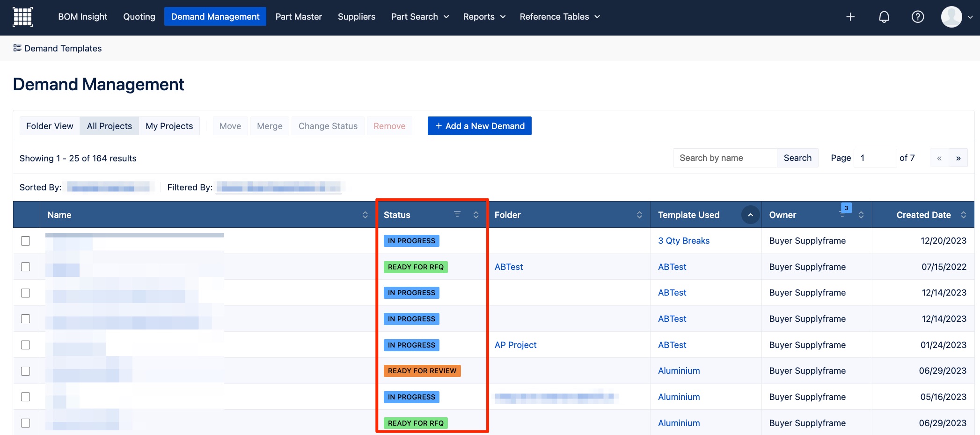
Task: Click the plus icon in top bar
Action: (x=850, y=17)
